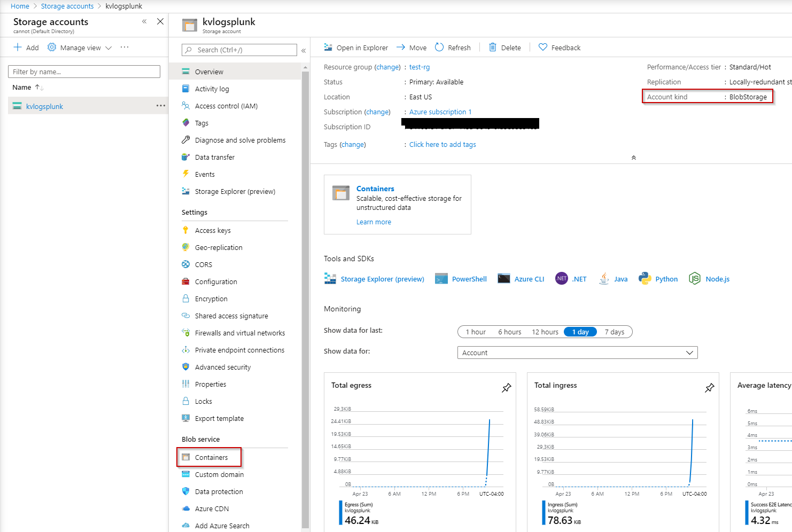Select the 7 days time range

click(x=615, y=332)
